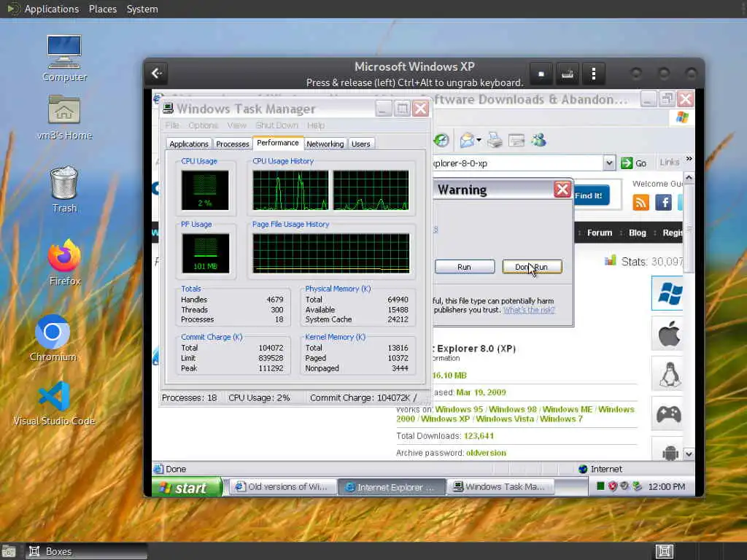The image size is (747, 560).
Task: Select the Android robot icon in sidebar
Action: (x=669, y=452)
